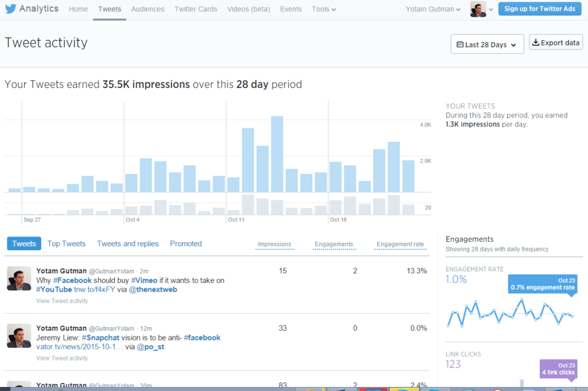
Task: Open the Last 28 Days date selector
Action: point(487,44)
